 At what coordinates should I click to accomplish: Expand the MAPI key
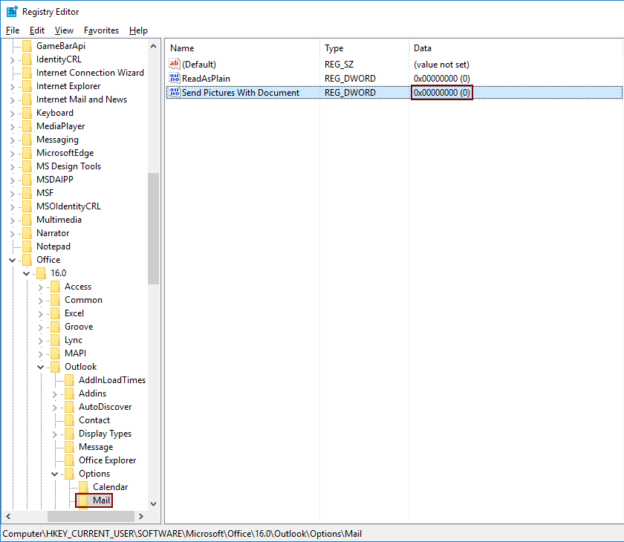(40, 354)
